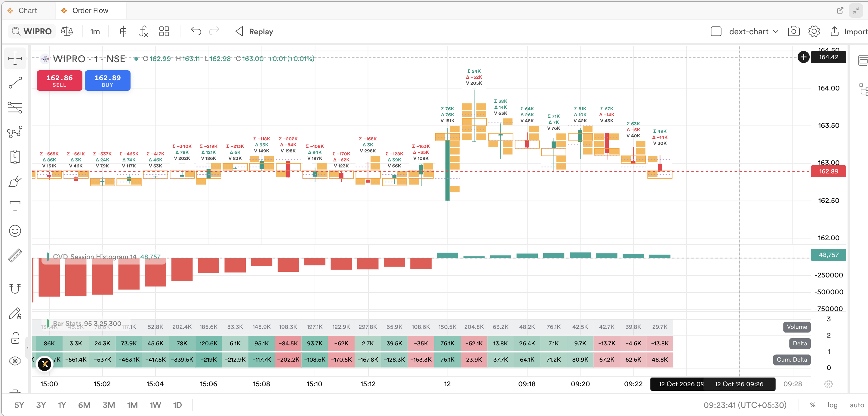The height and width of the screenshot is (416, 868).
Task: Open the 09:23:41 (UTC+05:30) timezone menu
Action: point(745,405)
